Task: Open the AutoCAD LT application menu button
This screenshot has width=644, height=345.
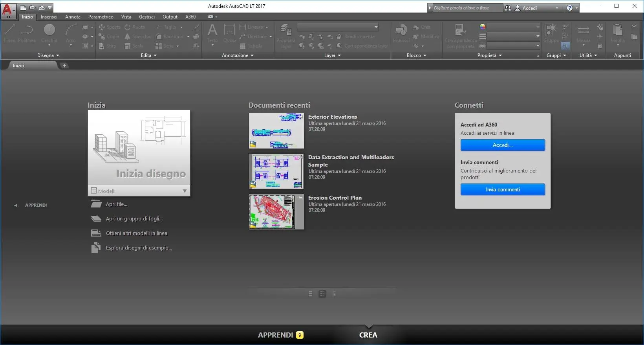Action: coord(8,11)
